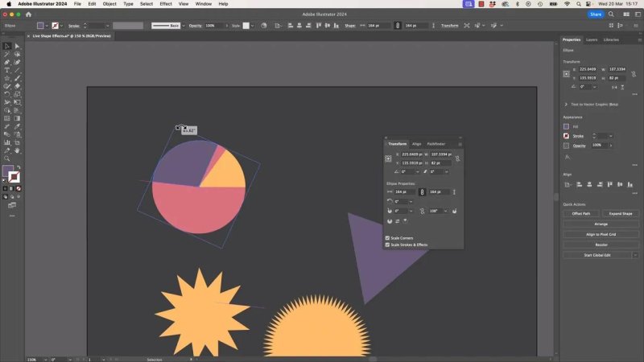Select the Pen tool

pos(7,63)
